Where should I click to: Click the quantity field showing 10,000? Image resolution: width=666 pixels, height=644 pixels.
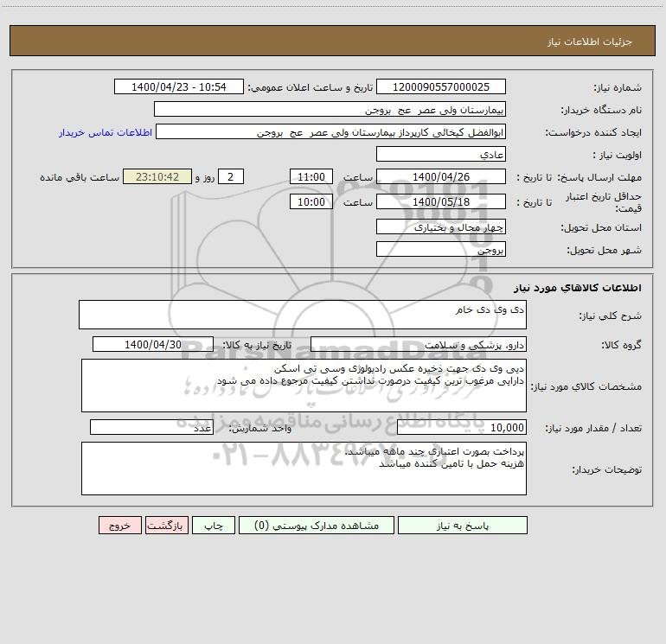pos(462,428)
